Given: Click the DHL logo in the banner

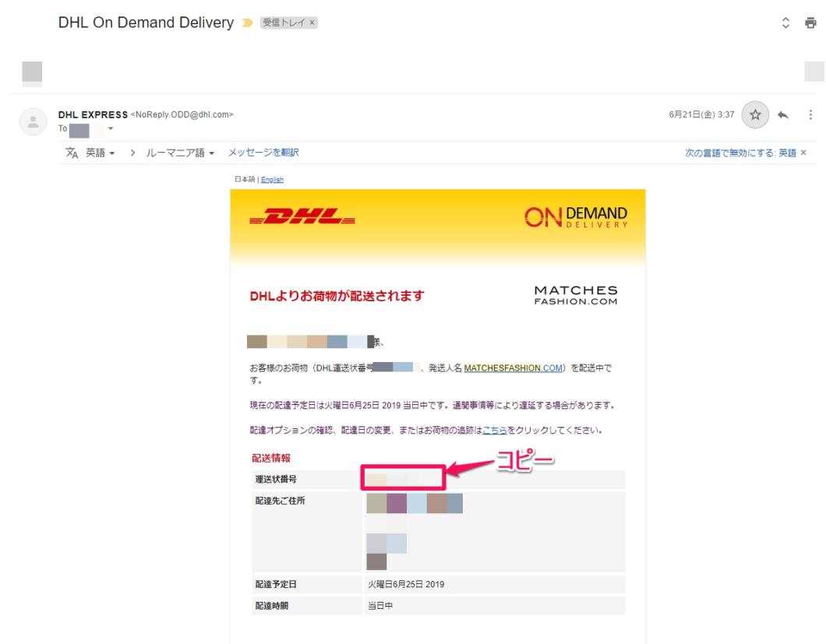Looking at the screenshot, I should point(302,216).
